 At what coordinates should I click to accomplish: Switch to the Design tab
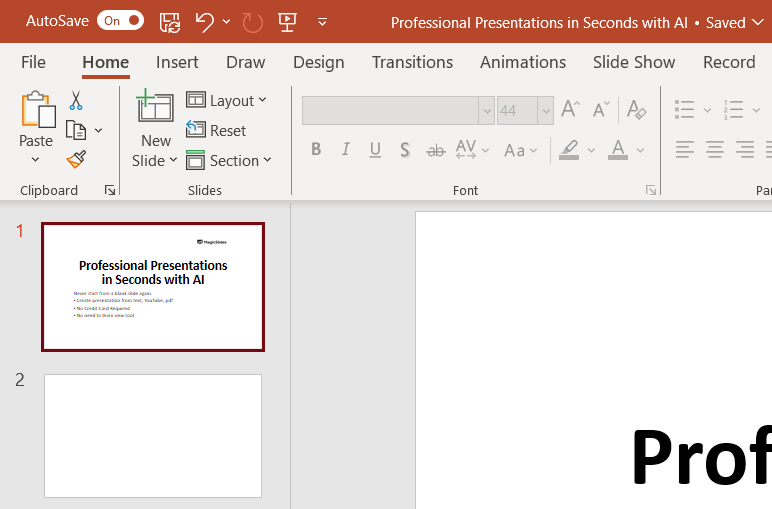318,62
